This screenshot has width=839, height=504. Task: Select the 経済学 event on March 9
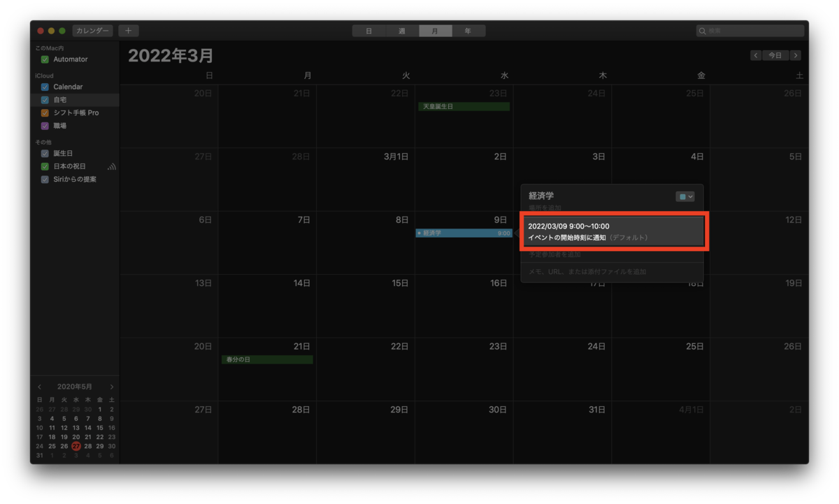(464, 233)
